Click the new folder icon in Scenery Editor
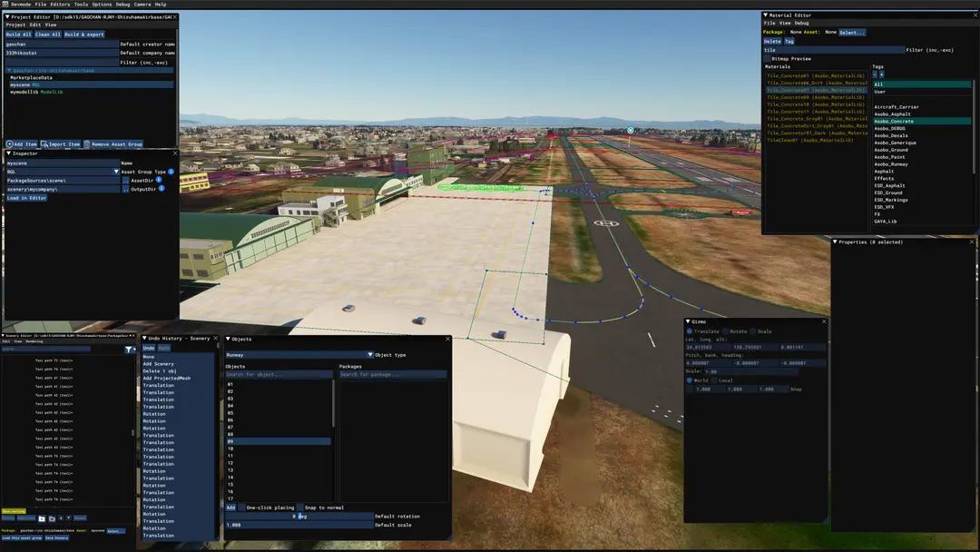This screenshot has height=552, width=980. tap(42, 518)
